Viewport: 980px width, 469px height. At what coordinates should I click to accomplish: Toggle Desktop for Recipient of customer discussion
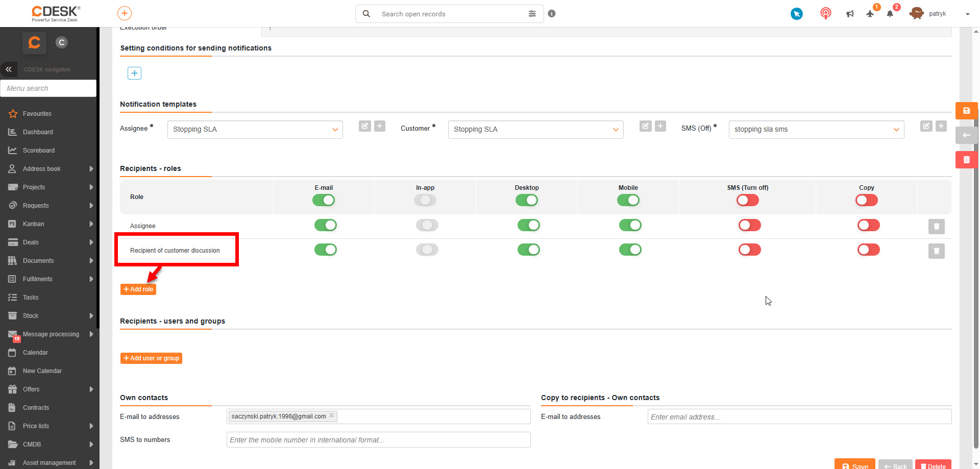(x=529, y=250)
